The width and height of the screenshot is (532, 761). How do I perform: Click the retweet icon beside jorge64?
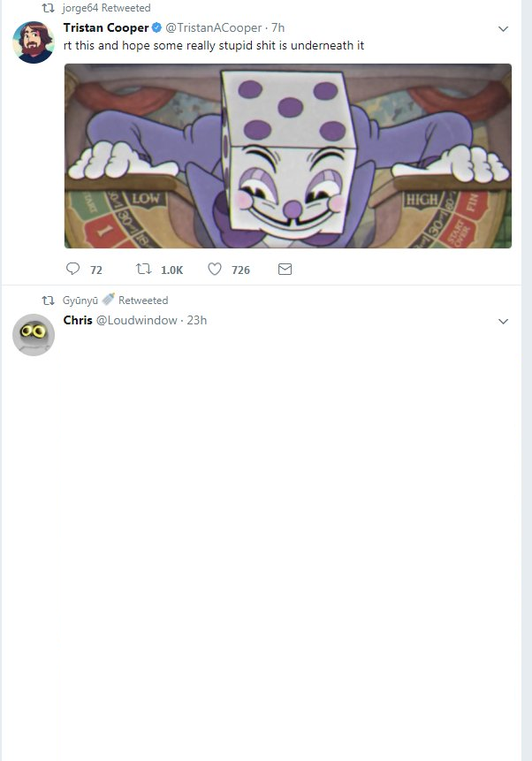point(48,8)
